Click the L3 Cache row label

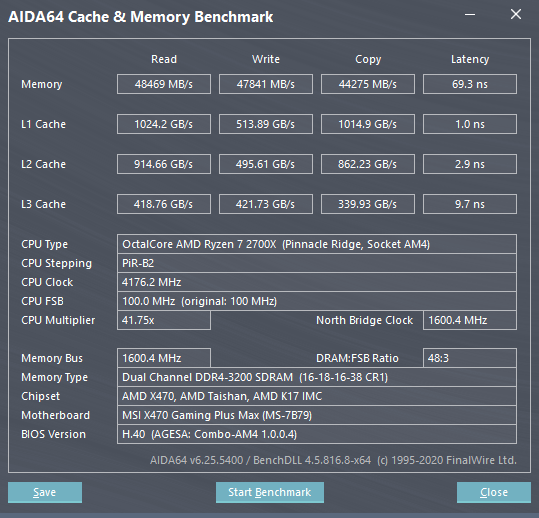click(x=43, y=204)
